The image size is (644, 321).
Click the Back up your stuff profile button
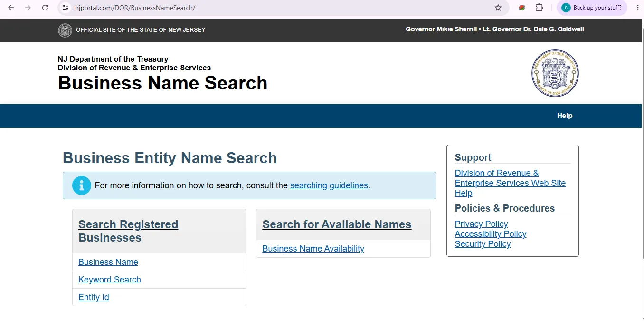pos(592,8)
